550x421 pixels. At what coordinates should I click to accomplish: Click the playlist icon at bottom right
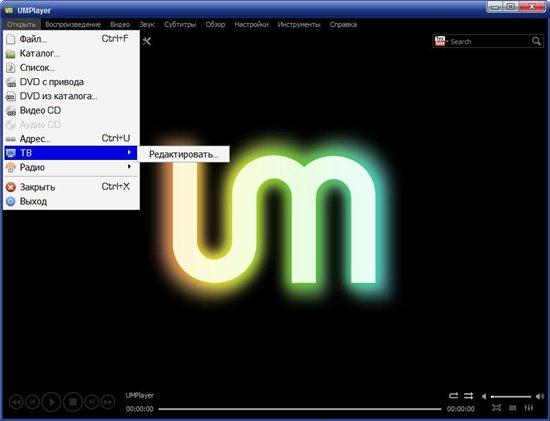click(513, 408)
